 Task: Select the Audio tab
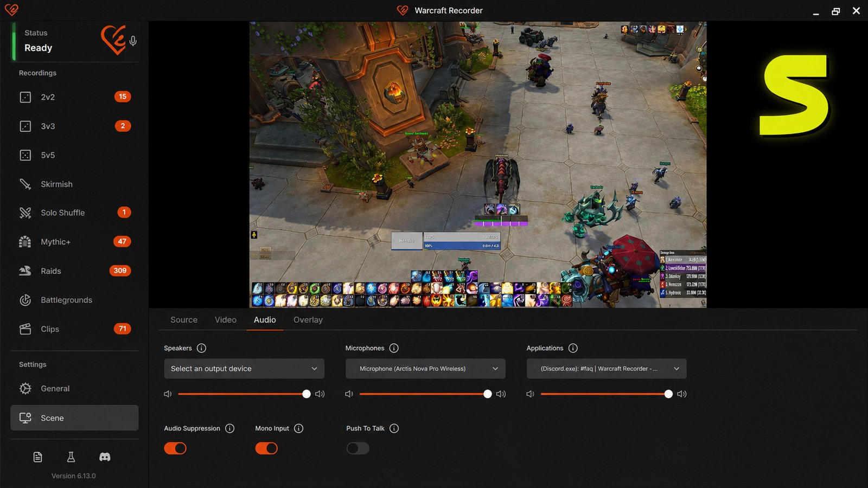[x=265, y=320]
